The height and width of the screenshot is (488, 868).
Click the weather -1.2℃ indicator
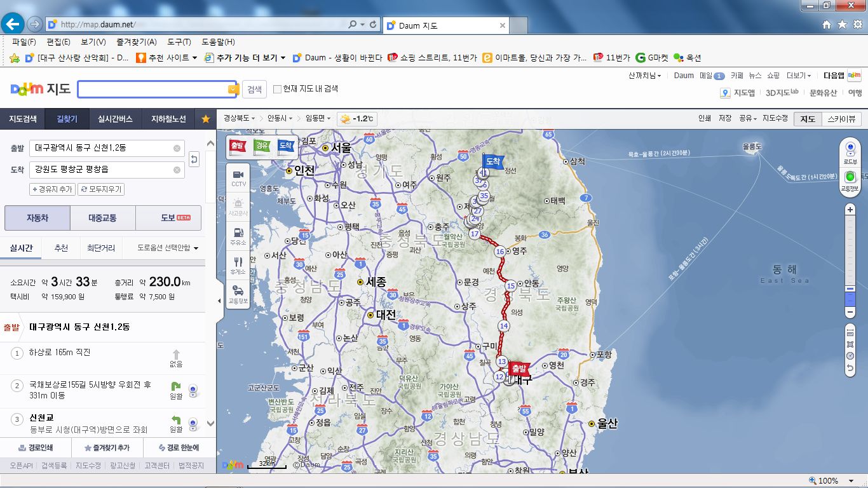point(356,119)
